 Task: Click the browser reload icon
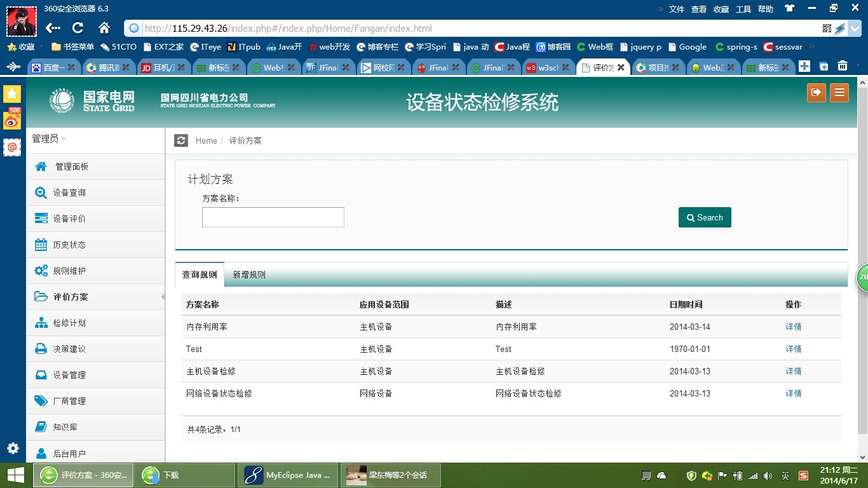[x=78, y=28]
